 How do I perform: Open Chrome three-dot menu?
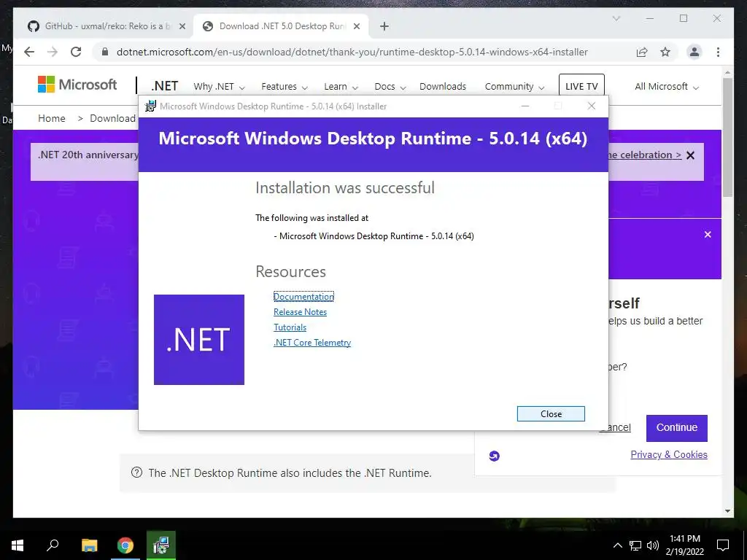click(718, 52)
